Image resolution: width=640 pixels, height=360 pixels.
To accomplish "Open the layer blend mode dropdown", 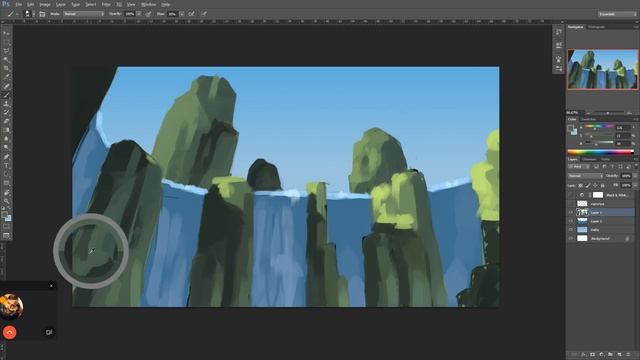I will point(586,176).
